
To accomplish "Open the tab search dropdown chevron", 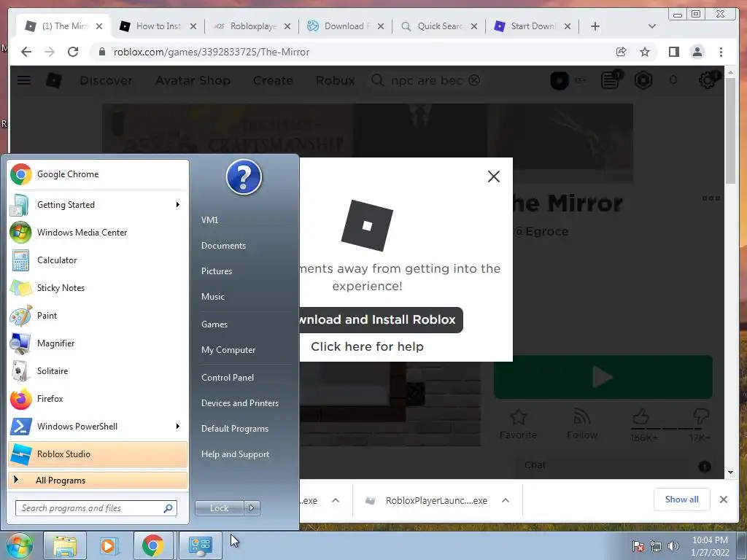I will pos(652,26).
